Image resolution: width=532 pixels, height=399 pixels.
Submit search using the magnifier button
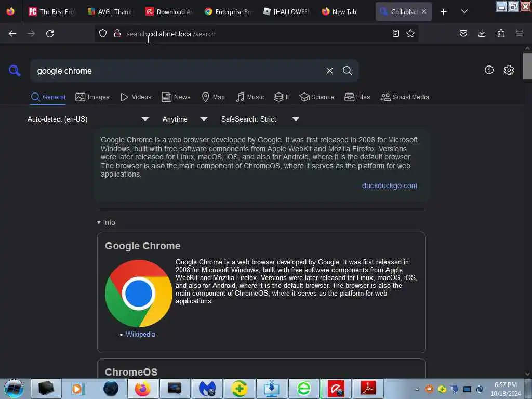pos(347,71)
